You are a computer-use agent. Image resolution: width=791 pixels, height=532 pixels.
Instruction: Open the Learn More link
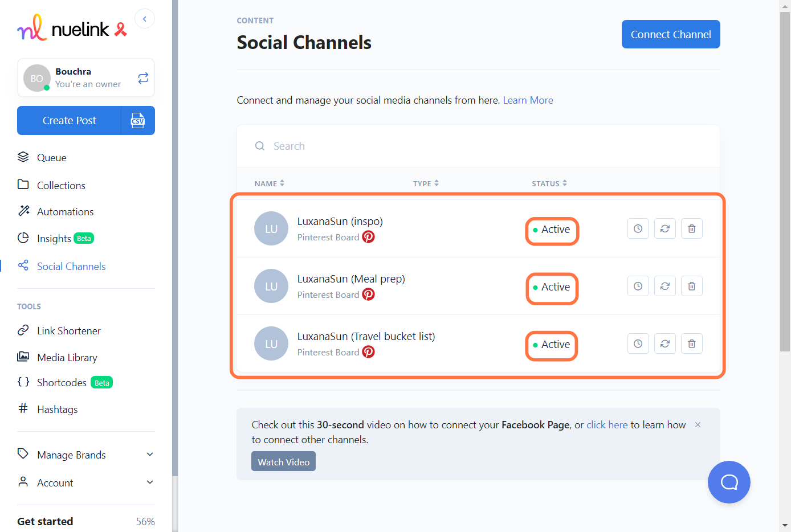tap(528, 100)
